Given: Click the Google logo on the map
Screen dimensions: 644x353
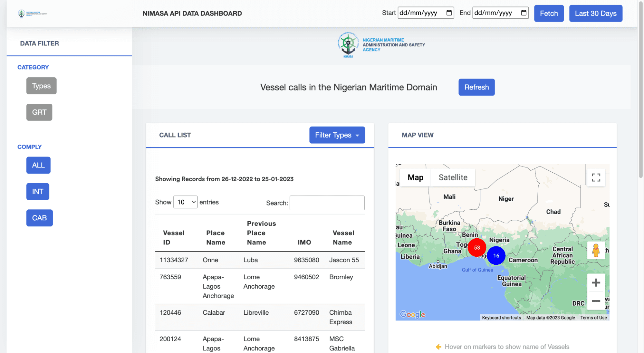Looking at the screenshot, I should [412, 314].
